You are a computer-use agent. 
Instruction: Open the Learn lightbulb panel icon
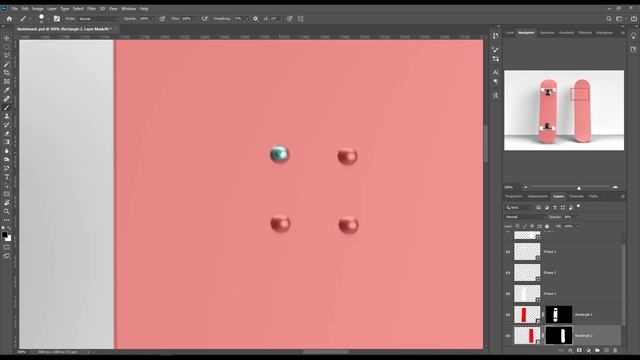(x=633, y=36)
